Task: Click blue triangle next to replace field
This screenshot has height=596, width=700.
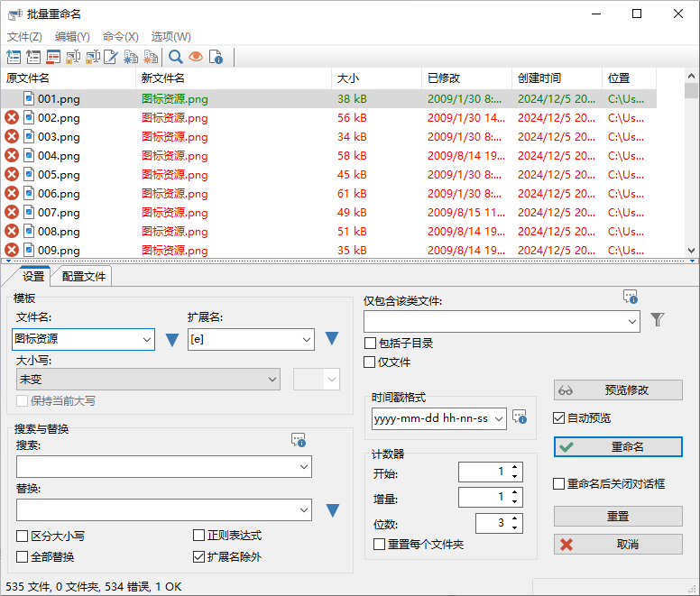Action: click(x=333, y=510)
